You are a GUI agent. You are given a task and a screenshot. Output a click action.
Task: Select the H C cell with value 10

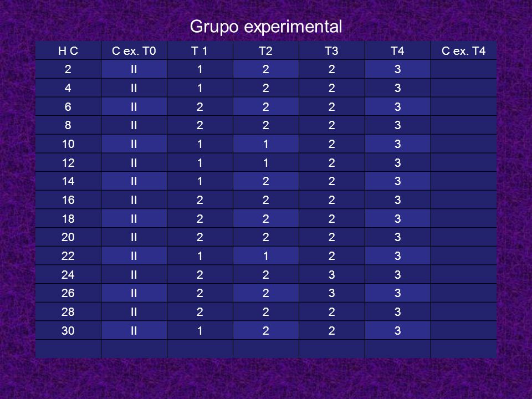[68, 144]
